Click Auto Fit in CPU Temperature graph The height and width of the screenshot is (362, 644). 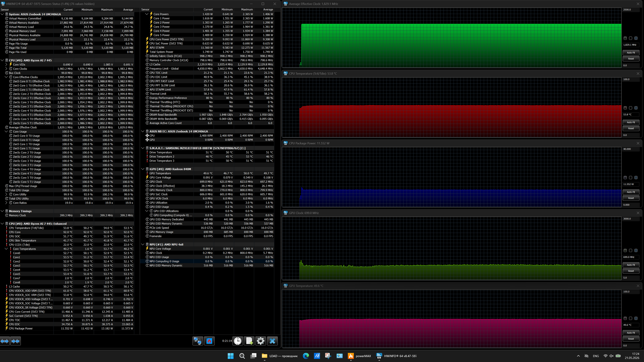point(631,122)
